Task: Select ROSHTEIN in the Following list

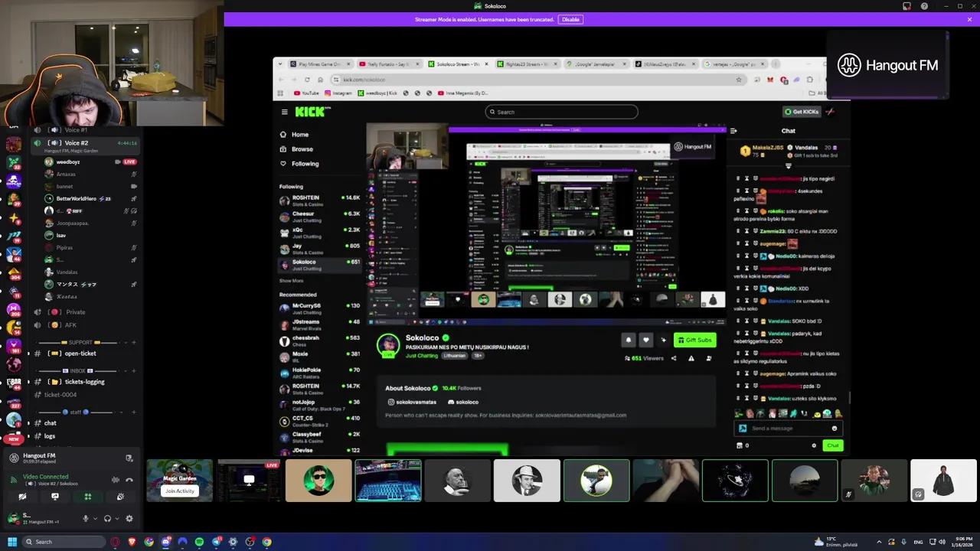Action: pyautogui.click(x=320, y=201)
